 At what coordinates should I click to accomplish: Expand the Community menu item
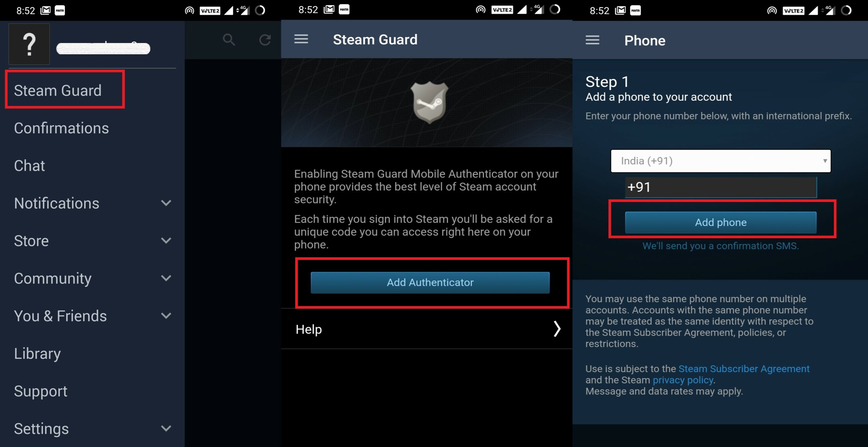166,279
